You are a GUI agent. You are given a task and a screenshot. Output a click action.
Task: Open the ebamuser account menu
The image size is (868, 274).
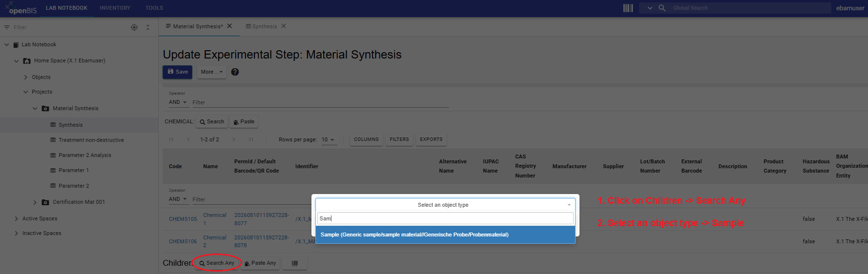tap(850, 8)
